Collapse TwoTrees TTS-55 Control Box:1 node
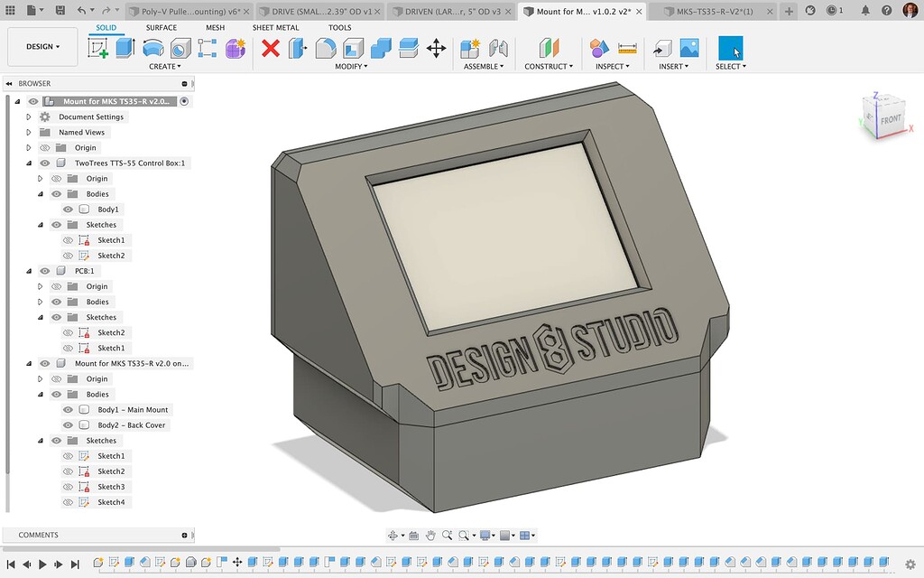 point(28,163)
